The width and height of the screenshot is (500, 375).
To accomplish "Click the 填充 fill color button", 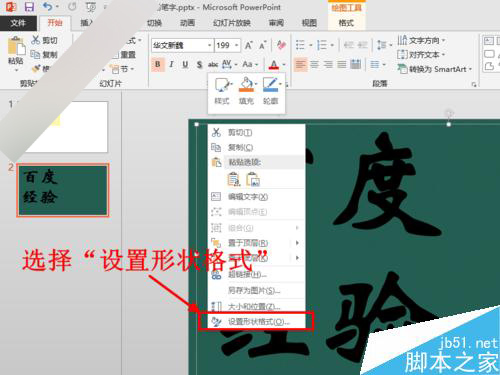I will click(x=246, y=91).
